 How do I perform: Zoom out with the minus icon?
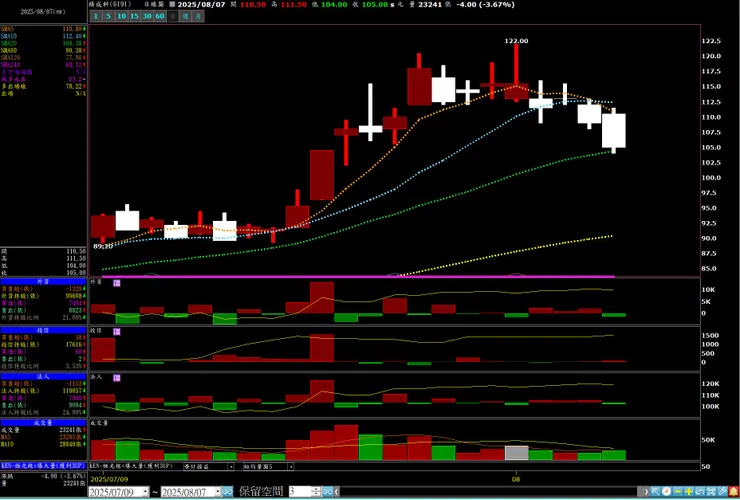tap(677, 491)
